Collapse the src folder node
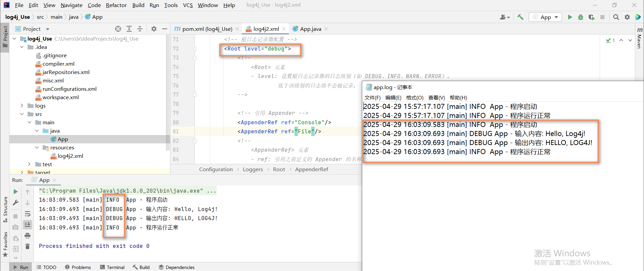Image resolution: width=644 pixels, height=271 pixels. pos(22,114)
